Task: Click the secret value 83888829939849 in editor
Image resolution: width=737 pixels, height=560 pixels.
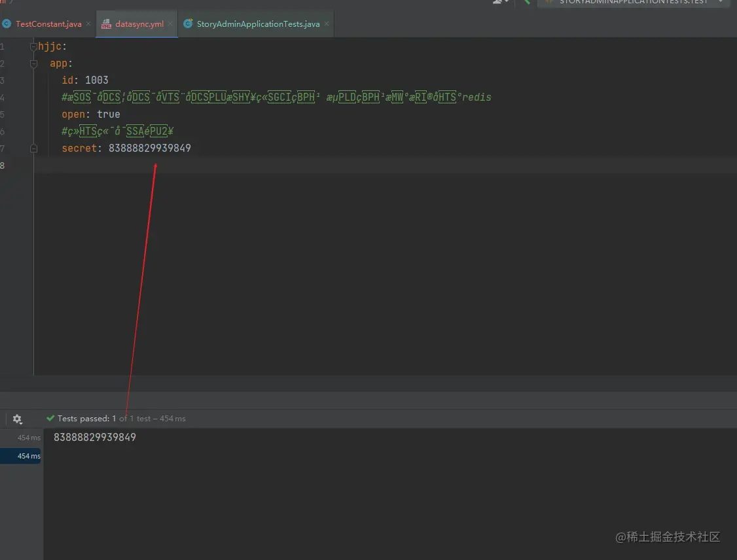Action: 149,149
